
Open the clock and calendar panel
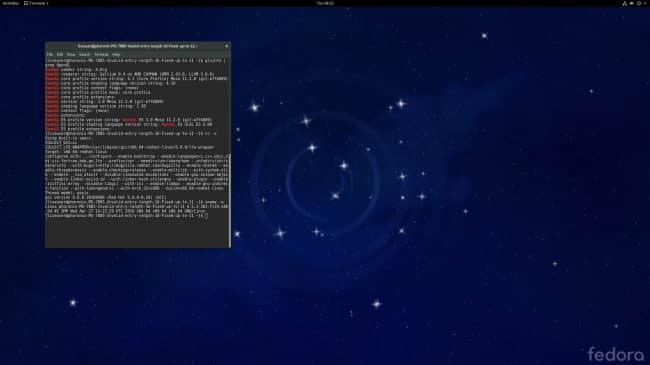325,3
